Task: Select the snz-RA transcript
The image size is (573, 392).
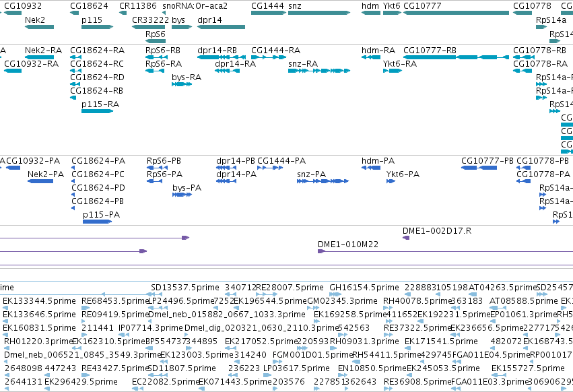Action: (x=319, y=71)
